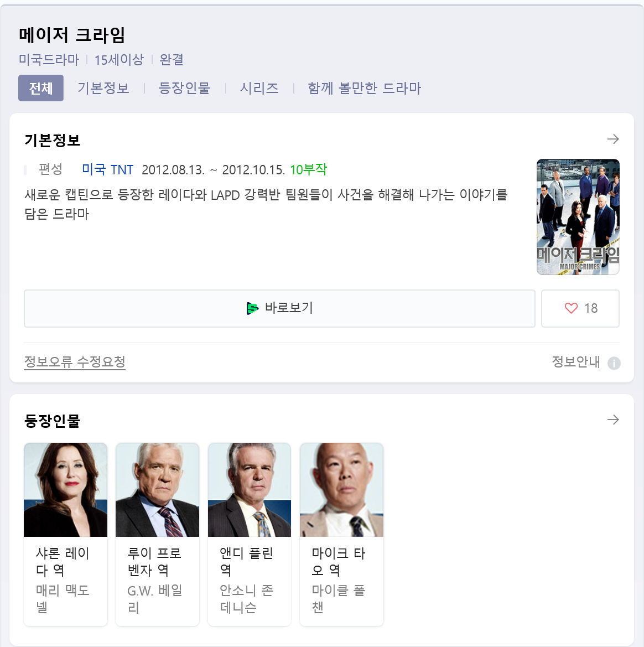The height and width of the screenshot is (647, 644).
Task: Click the 15세이상 rating label
Action: (x=120, y=60)
